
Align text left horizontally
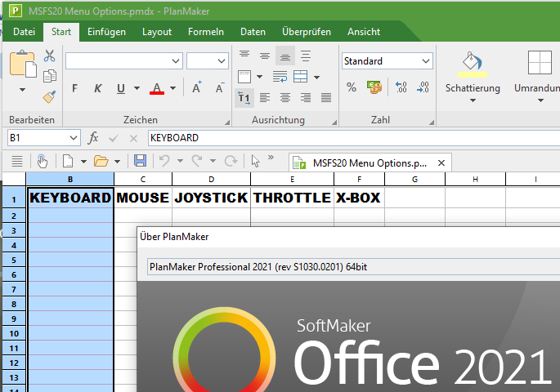pyautogui.click(x=265, y=97)
